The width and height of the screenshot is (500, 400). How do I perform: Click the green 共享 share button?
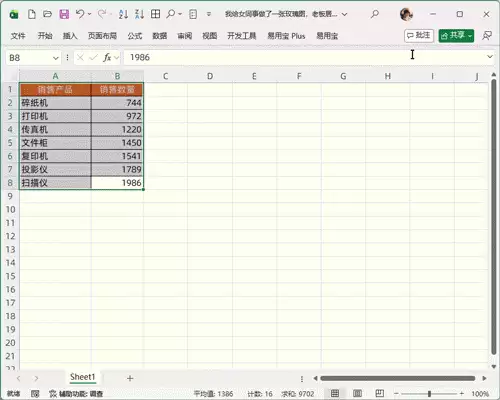point(456,35)
